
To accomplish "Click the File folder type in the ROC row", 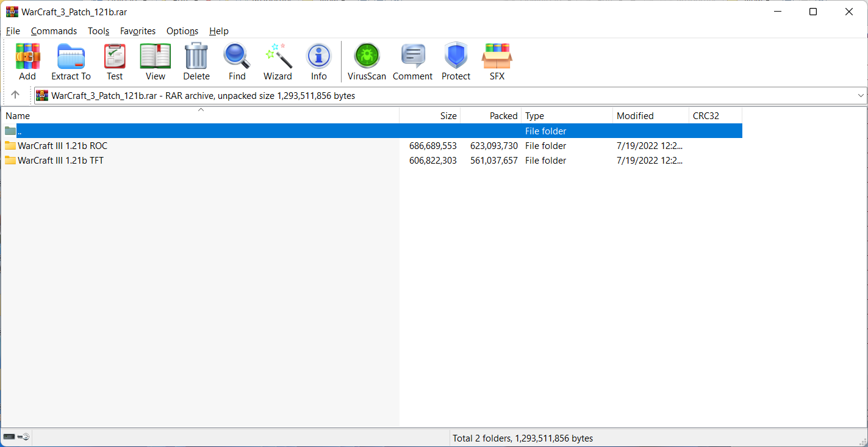I will tap(546, 146).
